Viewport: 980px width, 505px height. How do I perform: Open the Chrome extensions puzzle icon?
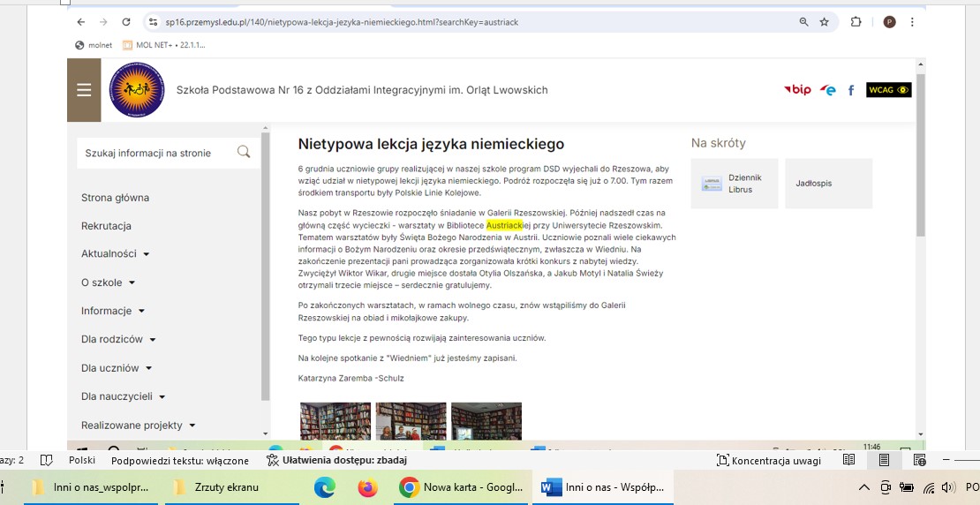click(856, 22)
